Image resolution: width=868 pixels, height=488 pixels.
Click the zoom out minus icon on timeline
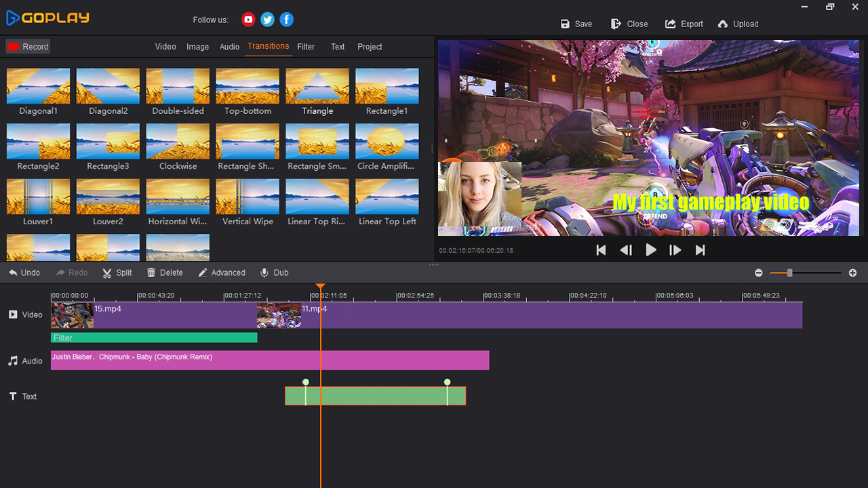pos(758,272)
